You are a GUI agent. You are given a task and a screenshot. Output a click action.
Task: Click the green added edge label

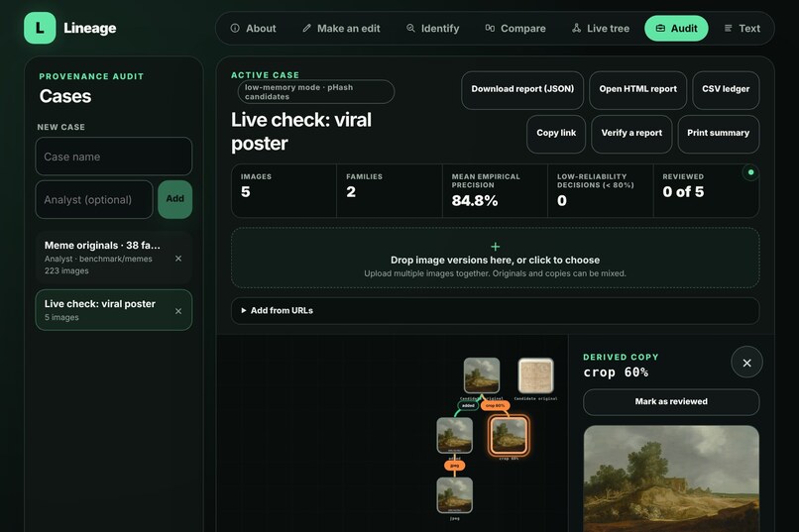(x=468, y=406)
